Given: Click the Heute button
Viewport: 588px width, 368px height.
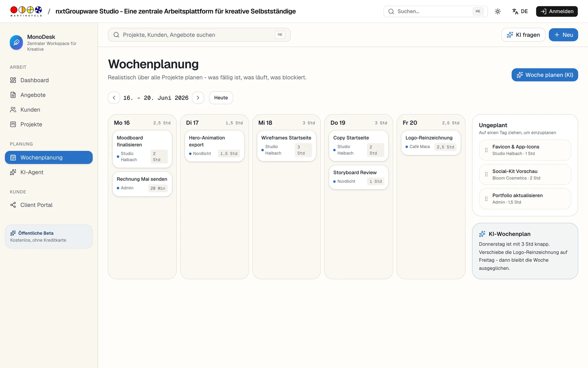Looking at the screenshot, I should coord(221,98).
